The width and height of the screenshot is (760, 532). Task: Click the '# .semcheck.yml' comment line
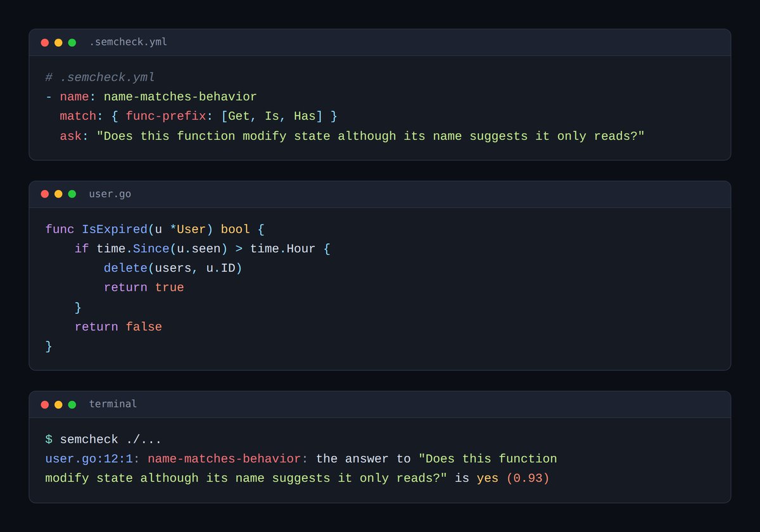[x=100, y=77]
